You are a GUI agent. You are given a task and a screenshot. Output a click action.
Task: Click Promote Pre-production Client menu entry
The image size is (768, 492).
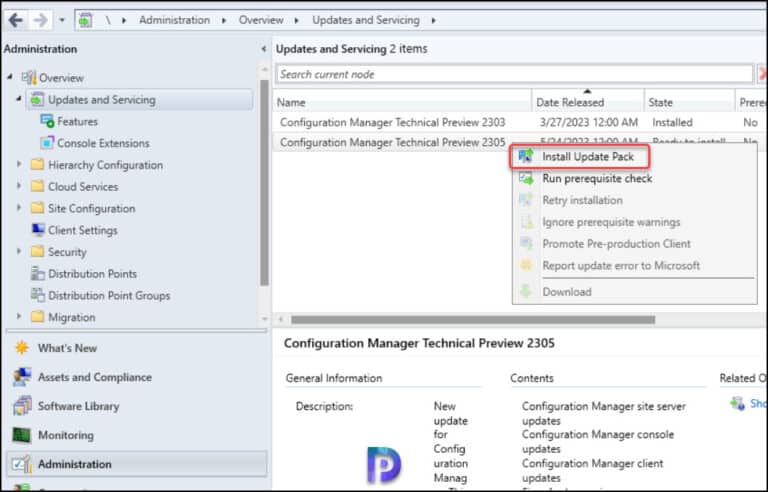pos(616,244)
